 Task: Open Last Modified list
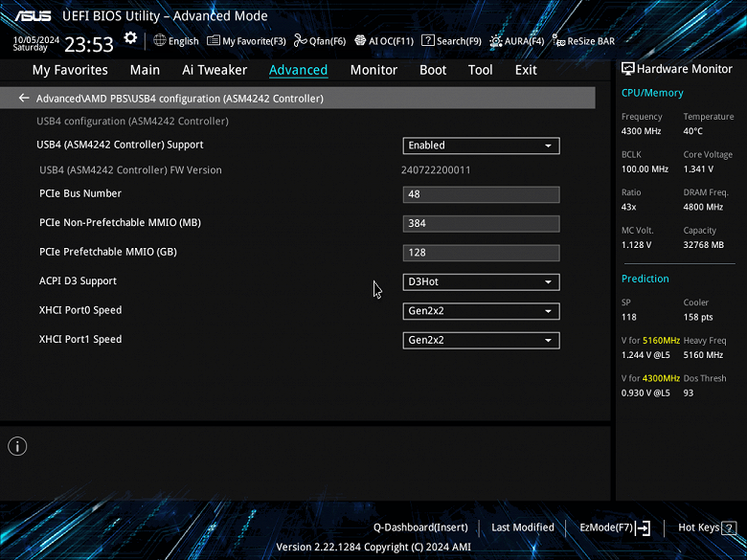(x=523, y=527)
